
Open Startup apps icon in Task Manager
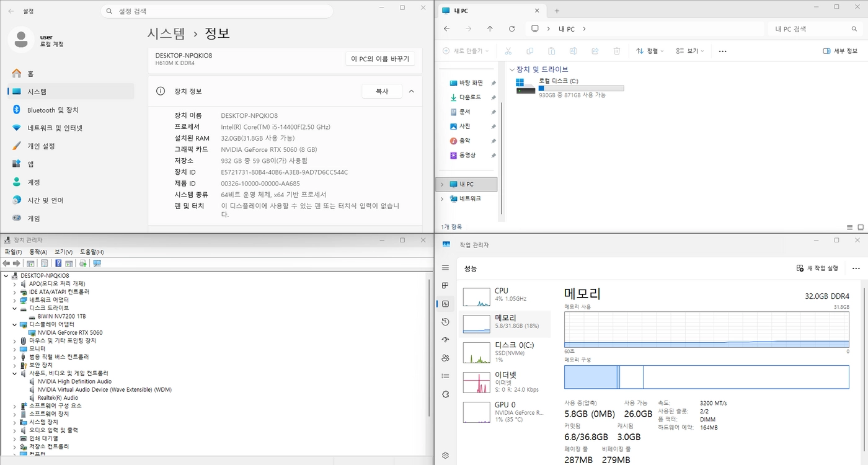[445, 340]
